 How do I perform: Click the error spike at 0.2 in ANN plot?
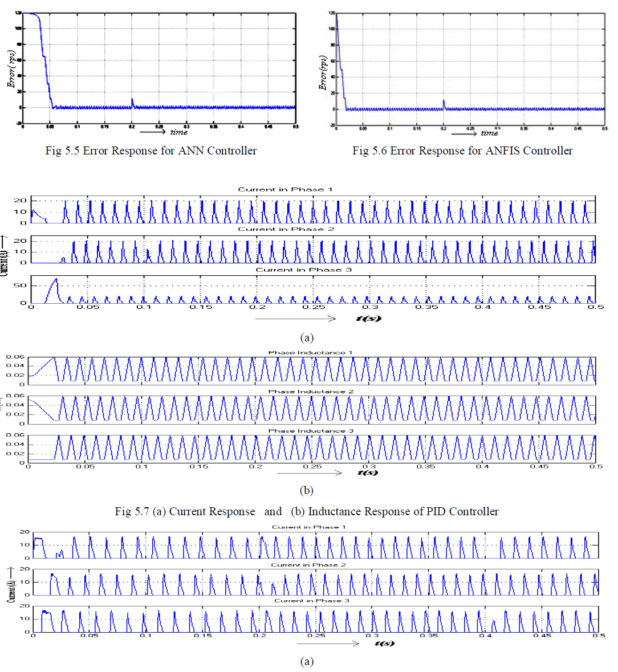[x=132, y=101]
